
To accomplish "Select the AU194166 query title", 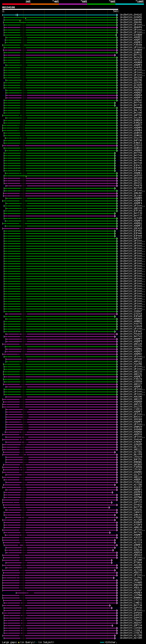I will coord(8,7).
